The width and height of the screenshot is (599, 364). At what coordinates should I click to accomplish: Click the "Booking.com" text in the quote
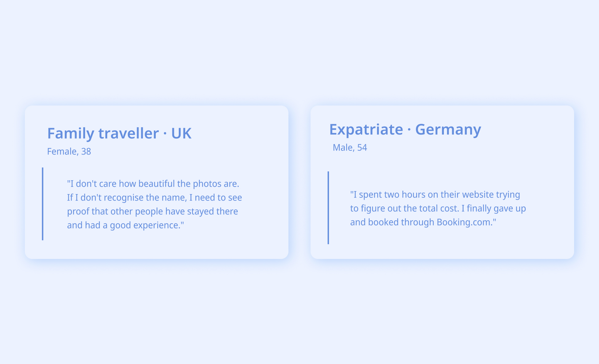464,222
